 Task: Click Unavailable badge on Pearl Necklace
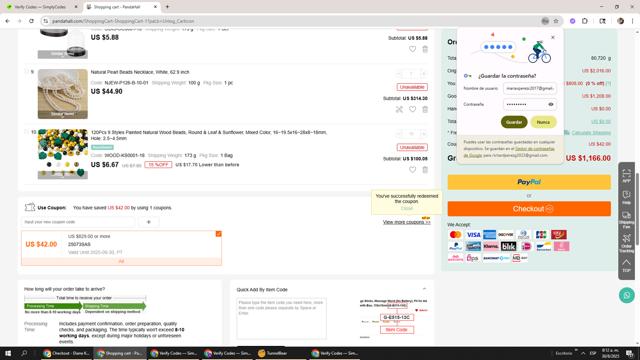[412, 87]
